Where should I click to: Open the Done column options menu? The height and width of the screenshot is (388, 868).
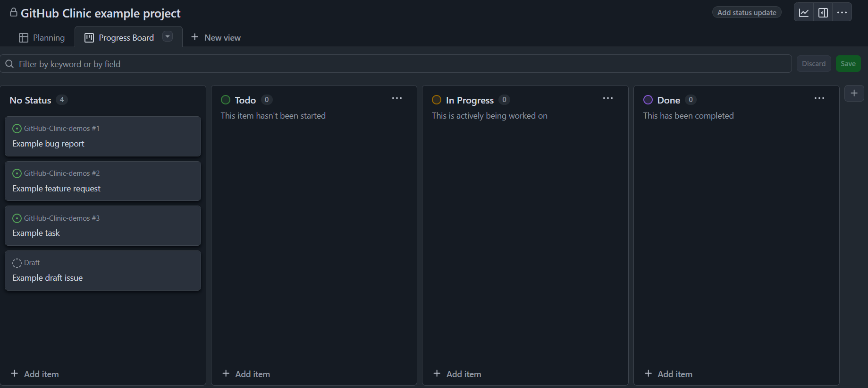click(819, 98)
